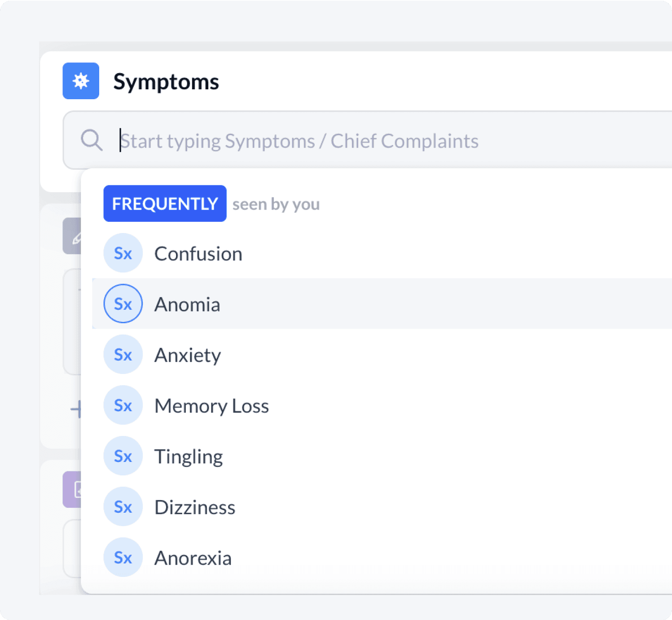This screenshot has height=620, width=672.
Task: Choose Anomia from the symptom list
Action: [187, 305]
